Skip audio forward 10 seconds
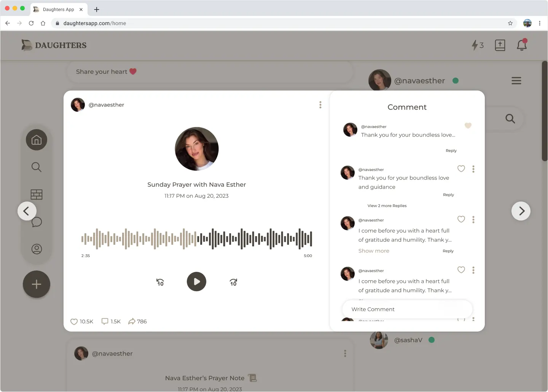 pos(233,282)
